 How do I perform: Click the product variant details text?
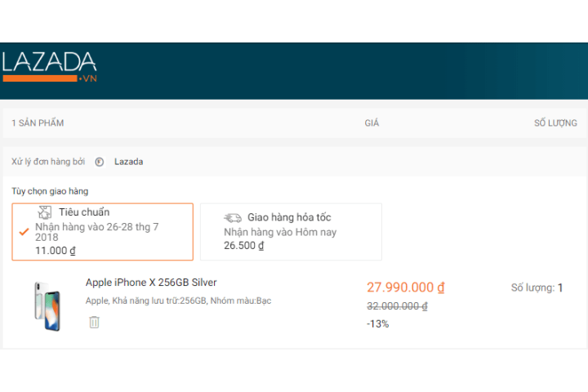pyautogui.click(x=178, y=301)
